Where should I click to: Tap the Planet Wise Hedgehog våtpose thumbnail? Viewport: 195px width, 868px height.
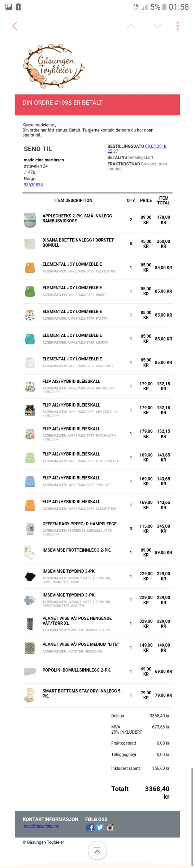30,648
